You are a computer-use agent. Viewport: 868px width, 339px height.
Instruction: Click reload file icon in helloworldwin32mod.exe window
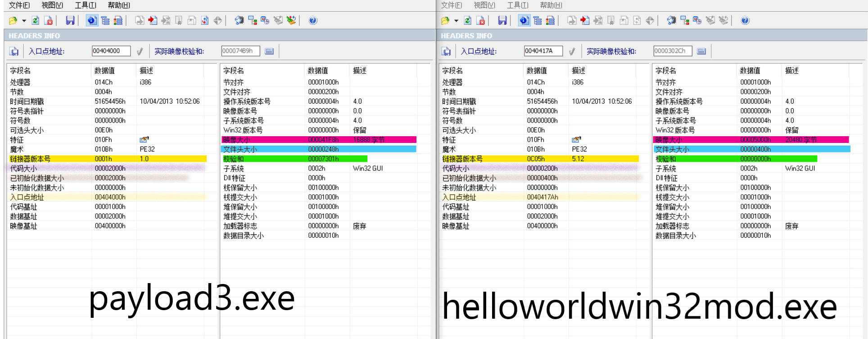(468, 20)
